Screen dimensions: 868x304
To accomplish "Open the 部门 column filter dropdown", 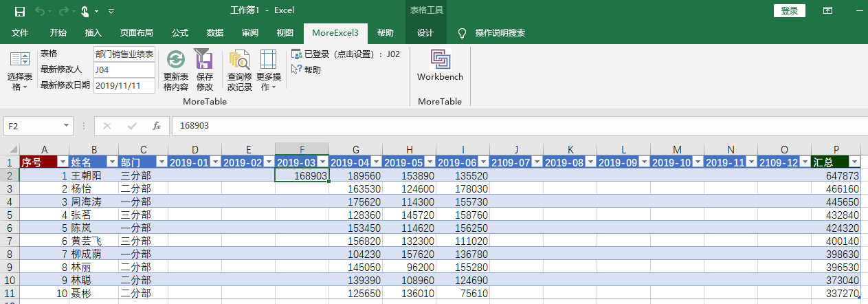I will (162, 162).
